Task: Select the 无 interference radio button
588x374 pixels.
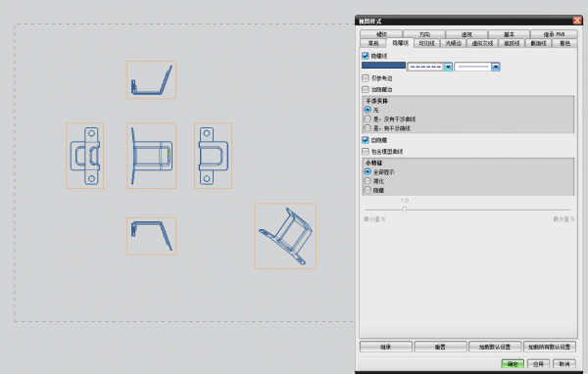Action: (367, 110)
